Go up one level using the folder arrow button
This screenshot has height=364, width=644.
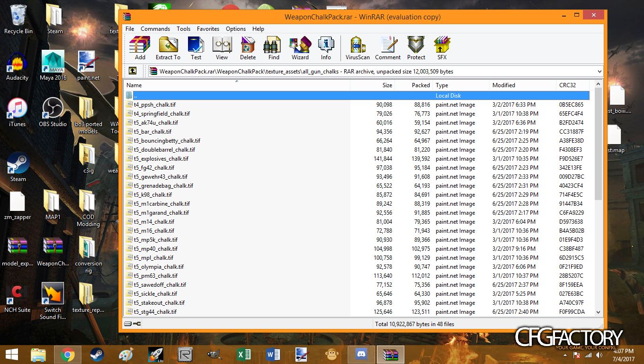click(133, 71)
